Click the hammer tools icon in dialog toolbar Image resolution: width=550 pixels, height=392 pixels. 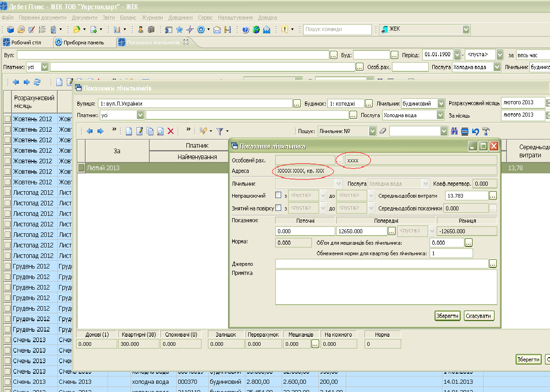(486, 131)
